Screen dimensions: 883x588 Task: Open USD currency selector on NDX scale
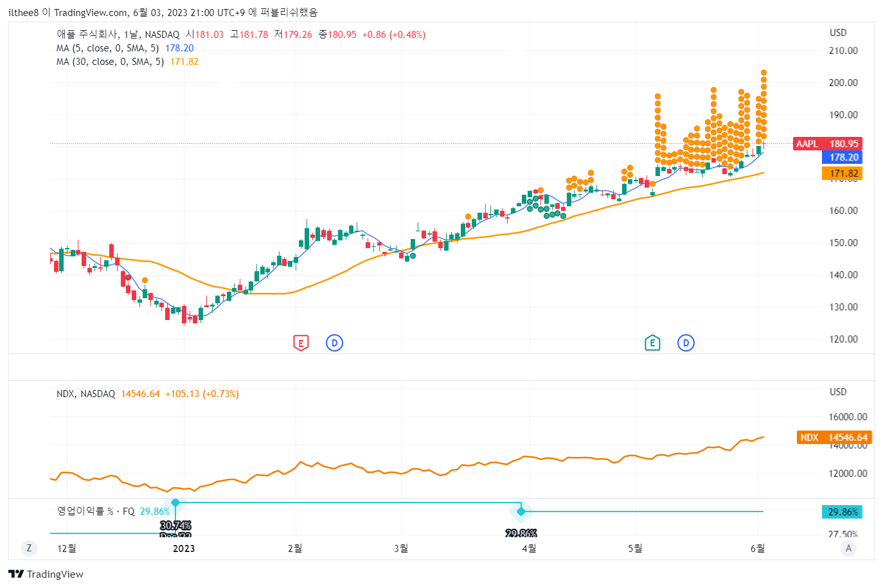838,392
